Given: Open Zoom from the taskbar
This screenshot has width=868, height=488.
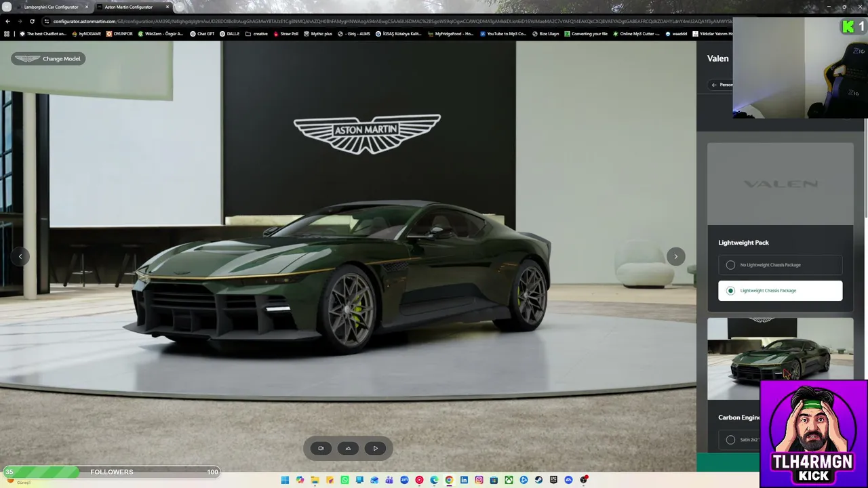Looking at the screenshot, I should (x=404, y=480).
